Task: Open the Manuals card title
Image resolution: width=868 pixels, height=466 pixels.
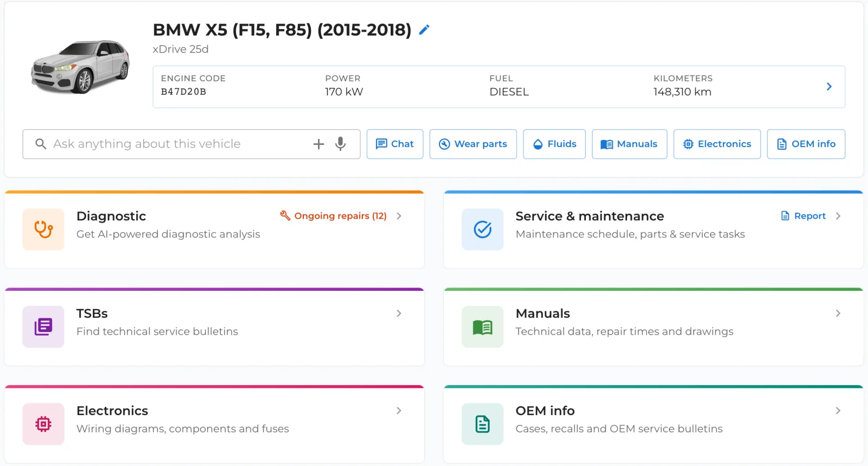Action: click(542, 314)
